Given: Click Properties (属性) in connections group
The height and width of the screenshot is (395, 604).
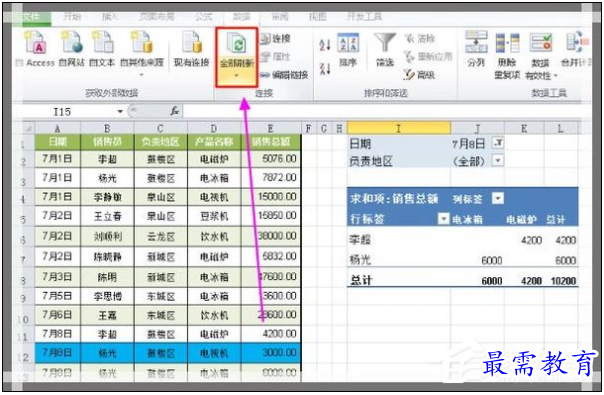Looking at the screenshot, I should pos(275,57).
